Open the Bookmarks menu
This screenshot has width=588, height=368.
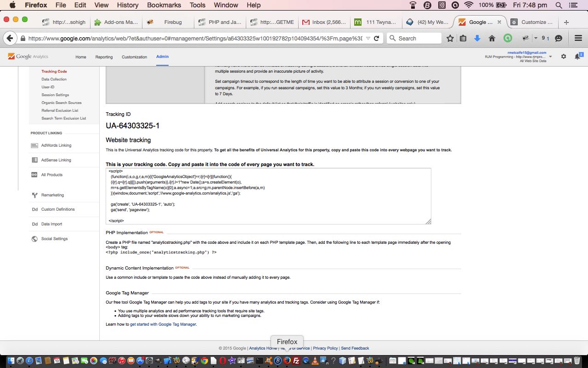tap(163, 5)
